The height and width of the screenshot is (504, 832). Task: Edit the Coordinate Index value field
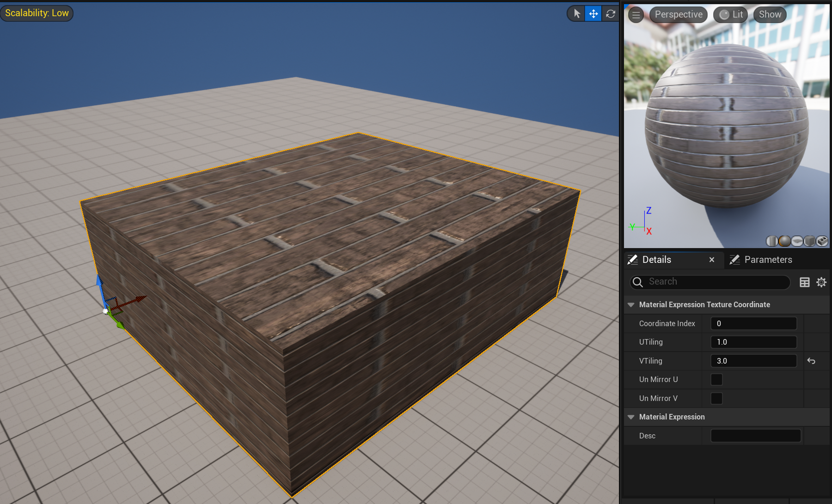pyautogui.click(x=754, y=323)
